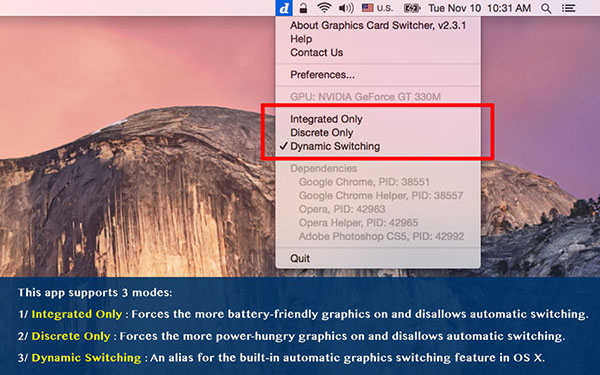Screen dimensions: 600x375
Task: Click the date and time clock
Action: [x=480, y=8]
